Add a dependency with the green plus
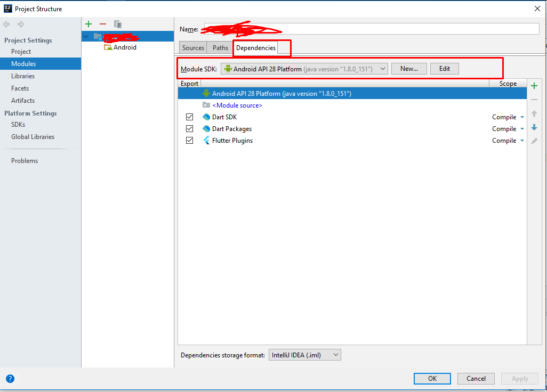The width and height of the screenshot is (547, 392). tap(534, 86)
